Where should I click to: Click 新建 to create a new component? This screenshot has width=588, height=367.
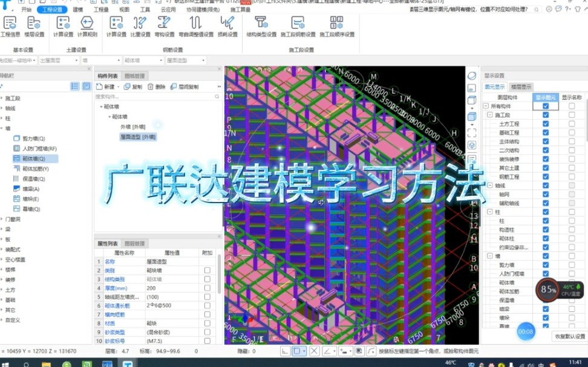point(109,86)
